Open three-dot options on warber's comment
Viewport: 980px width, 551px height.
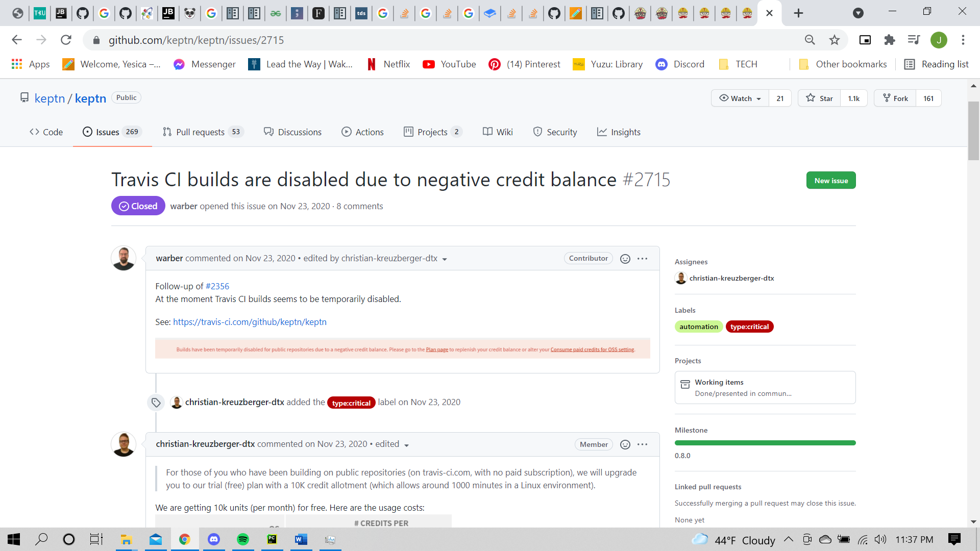pyautogui.click(x=643, y=259)
